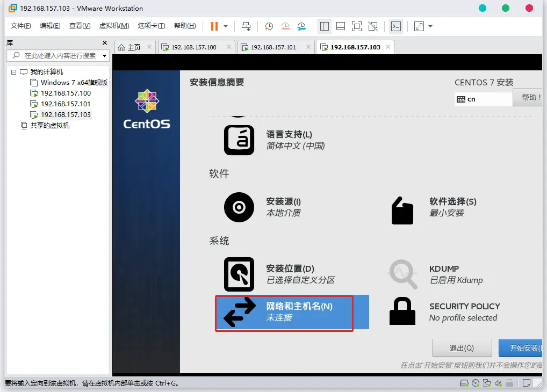Open 安装源(I) installation source disc icon
This screenshot has height=392, width=547.
pos(239,207)
